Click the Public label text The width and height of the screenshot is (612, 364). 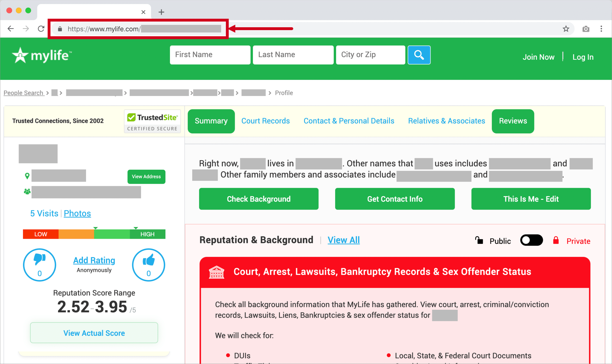coord(500,241)
